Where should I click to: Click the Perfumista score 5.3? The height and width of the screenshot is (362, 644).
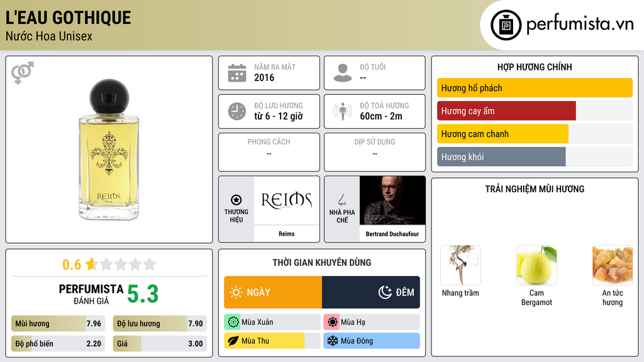pyautogui.click(x=143, y=294)
